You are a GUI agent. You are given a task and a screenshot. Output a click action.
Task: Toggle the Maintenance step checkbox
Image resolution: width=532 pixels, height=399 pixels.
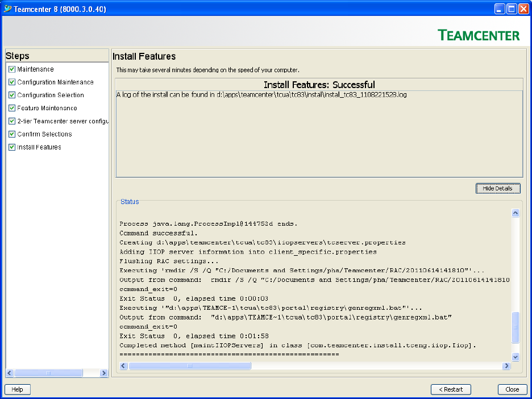point(12,69)
